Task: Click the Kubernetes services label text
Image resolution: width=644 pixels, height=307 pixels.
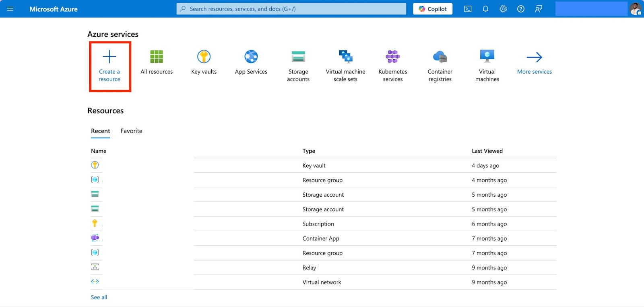Action: point(393,75)
